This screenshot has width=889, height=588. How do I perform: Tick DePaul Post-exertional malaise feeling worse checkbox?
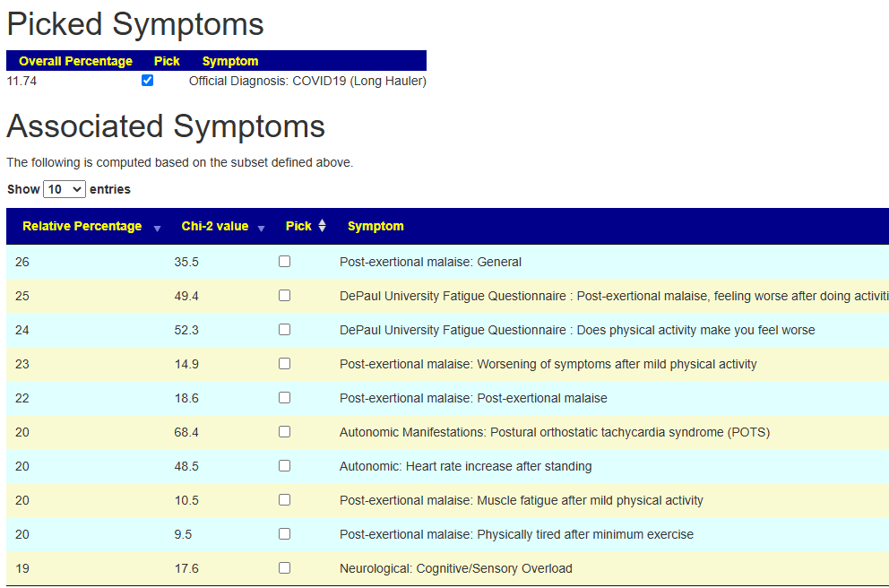[284, 296]
